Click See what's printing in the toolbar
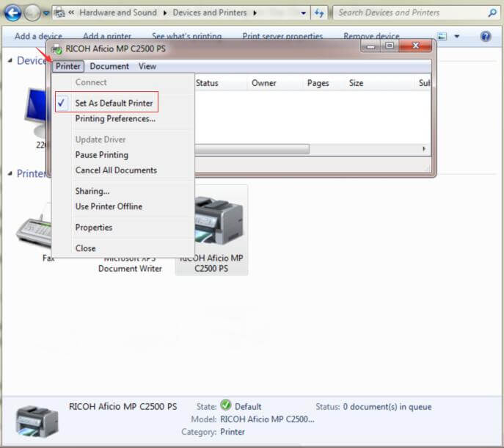Viewport: 504px width, 448px height. click(187, 36)
